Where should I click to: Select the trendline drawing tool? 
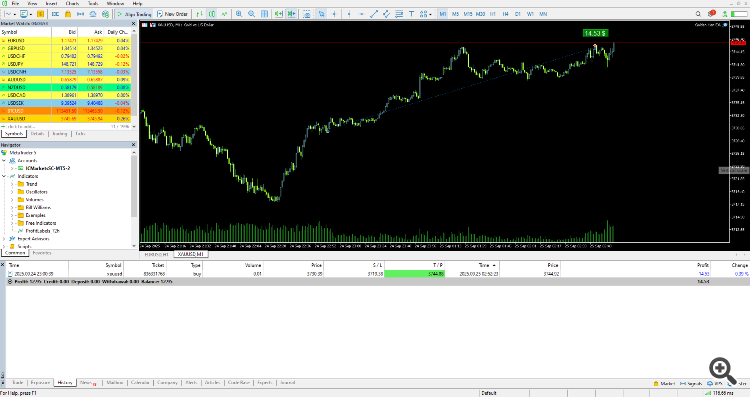point(374,14)
